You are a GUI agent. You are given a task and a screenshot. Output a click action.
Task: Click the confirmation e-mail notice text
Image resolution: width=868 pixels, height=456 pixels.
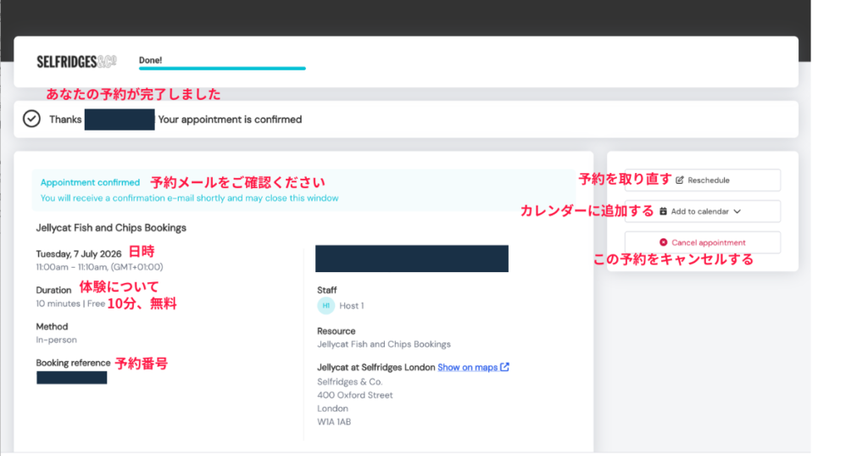point(189,198)
